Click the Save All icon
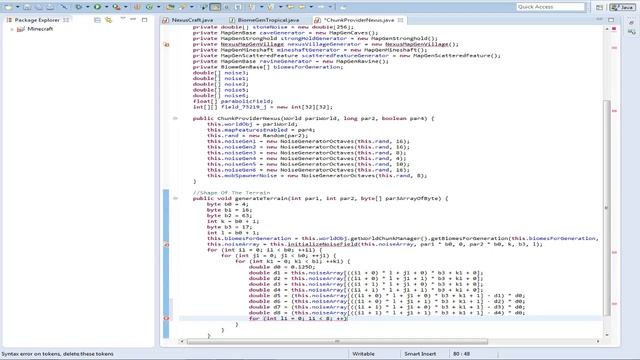640x360 pixels. [x=39, y=7]
